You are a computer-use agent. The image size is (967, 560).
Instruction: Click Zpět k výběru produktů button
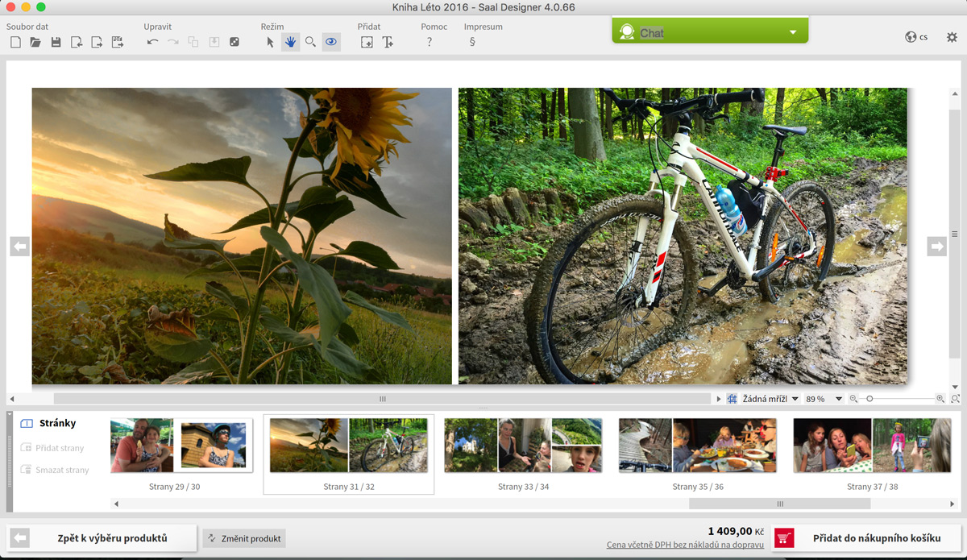click(102, 538)
